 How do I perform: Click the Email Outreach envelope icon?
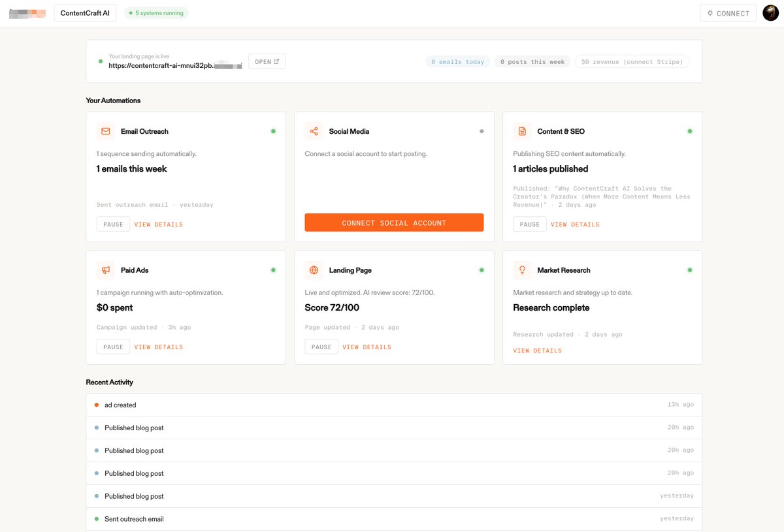tap(106, 131)
